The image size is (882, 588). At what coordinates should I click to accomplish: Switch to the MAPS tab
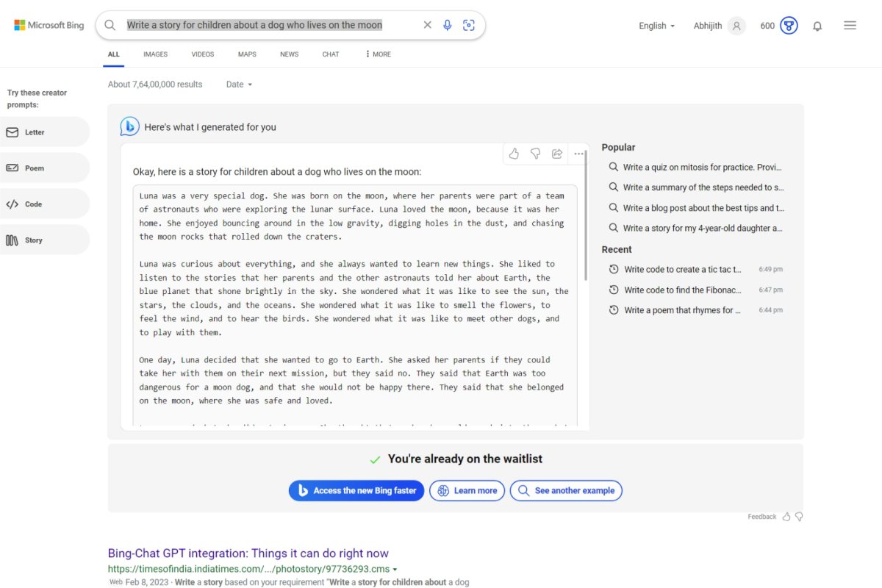(x=247, y=54)
